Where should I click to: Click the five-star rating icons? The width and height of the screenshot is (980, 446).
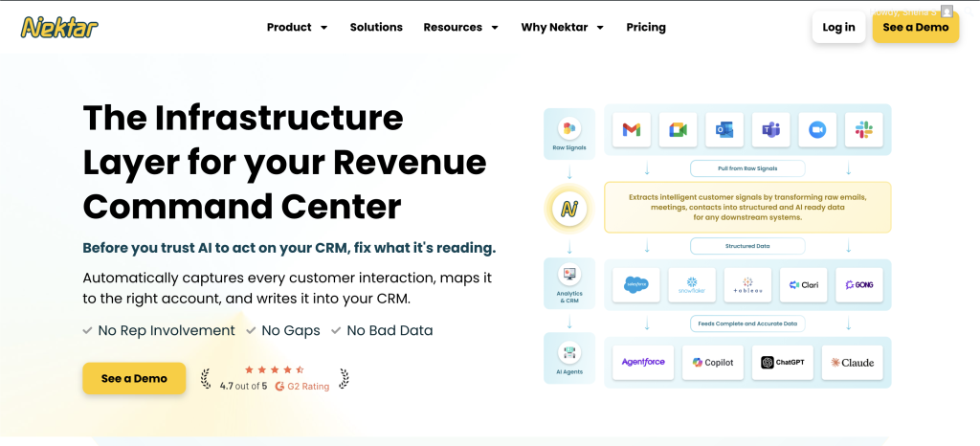(x=275, y=369)
